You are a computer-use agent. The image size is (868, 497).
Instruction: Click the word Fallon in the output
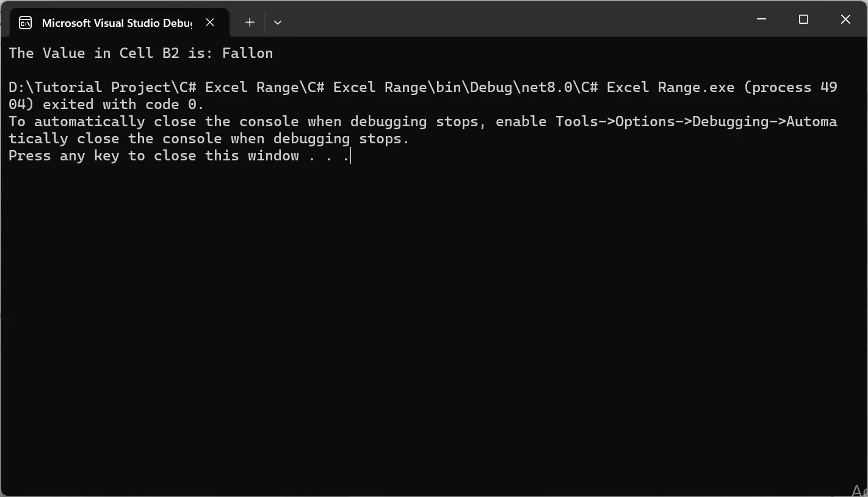click(247, 53)
